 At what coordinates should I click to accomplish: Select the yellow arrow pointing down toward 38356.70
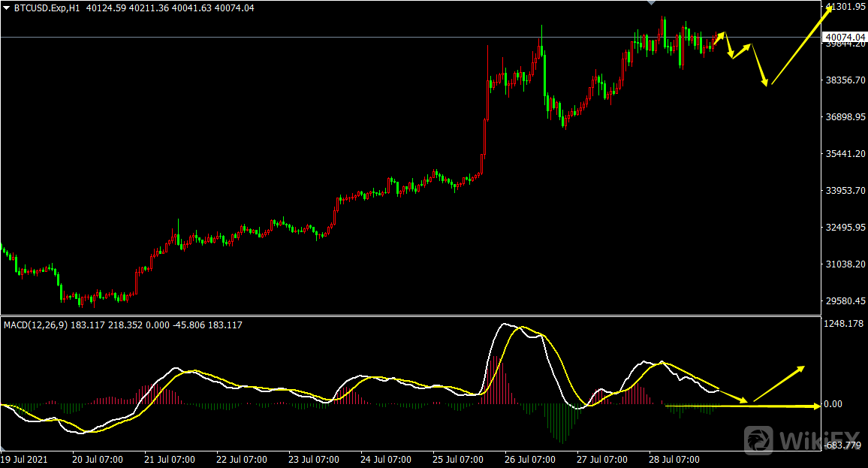pyautogui.click(x=759, y=65)
